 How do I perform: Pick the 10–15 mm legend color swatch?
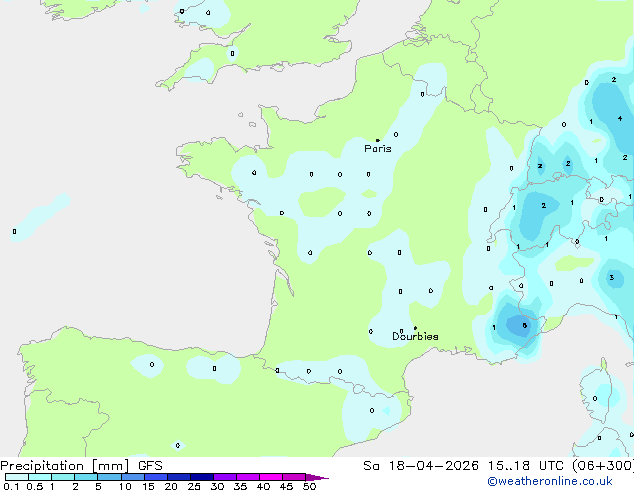[x=133, y=477]
